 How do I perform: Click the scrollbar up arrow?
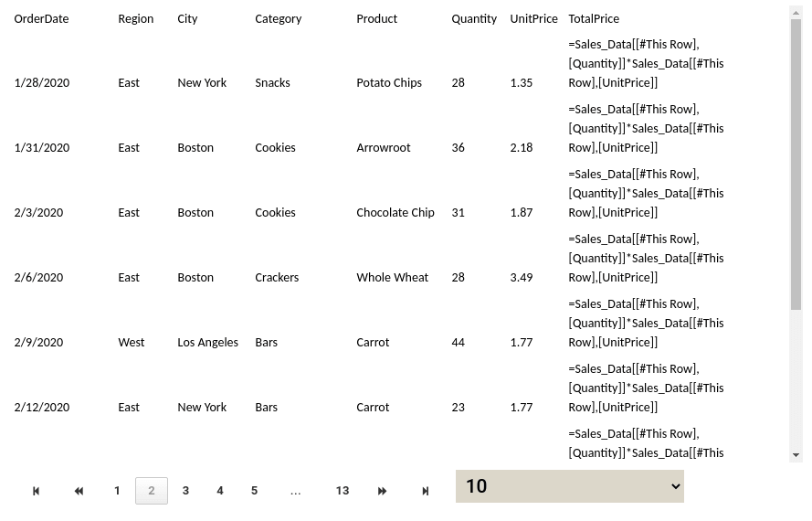[x=796, y=12]
